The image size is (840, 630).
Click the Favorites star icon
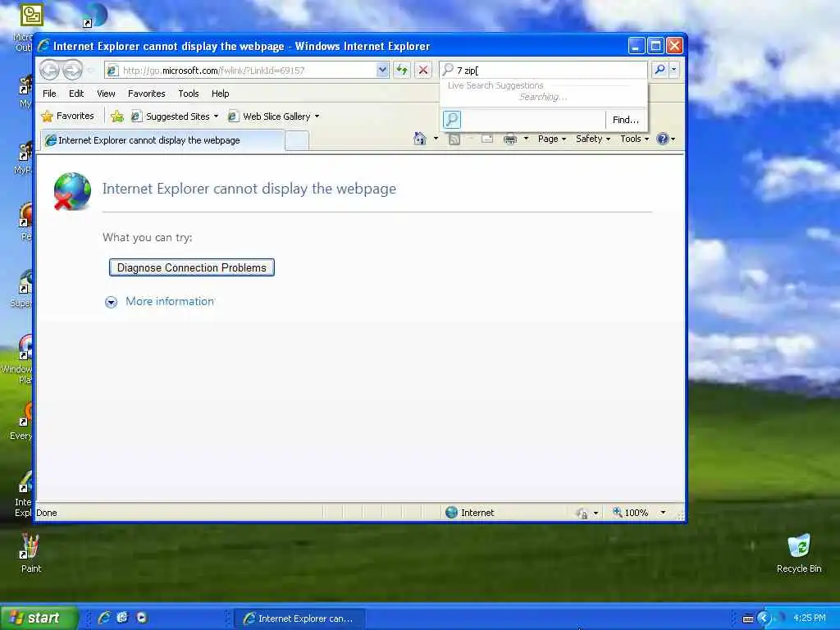pos(47,116)
